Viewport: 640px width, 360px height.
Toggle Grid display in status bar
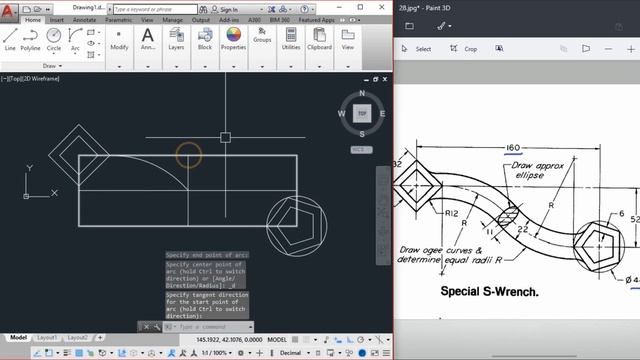pyautogui.click(x=295, y=340)
